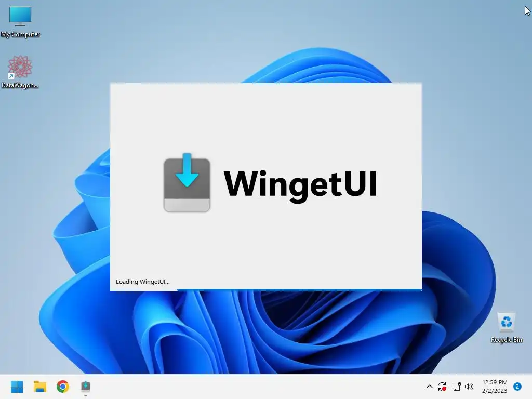Open Google Chrome from the taskbar
This screenshot has width=532, height=399.
point(63,387)
